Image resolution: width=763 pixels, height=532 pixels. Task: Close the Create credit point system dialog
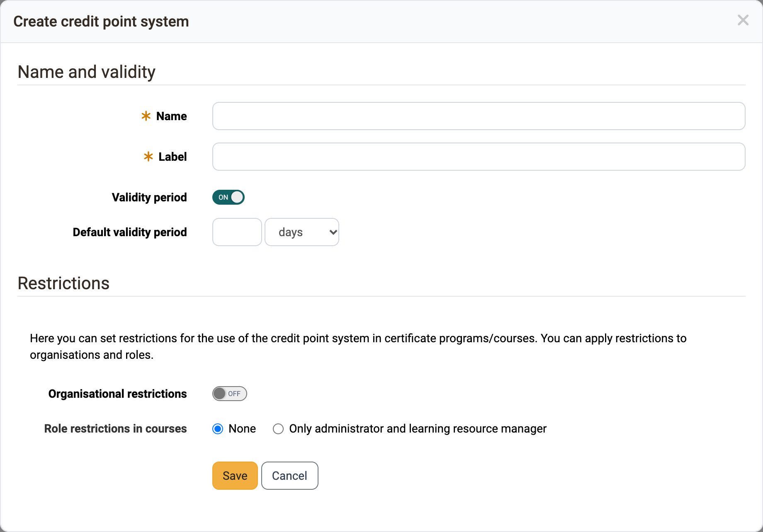point(743,20)
